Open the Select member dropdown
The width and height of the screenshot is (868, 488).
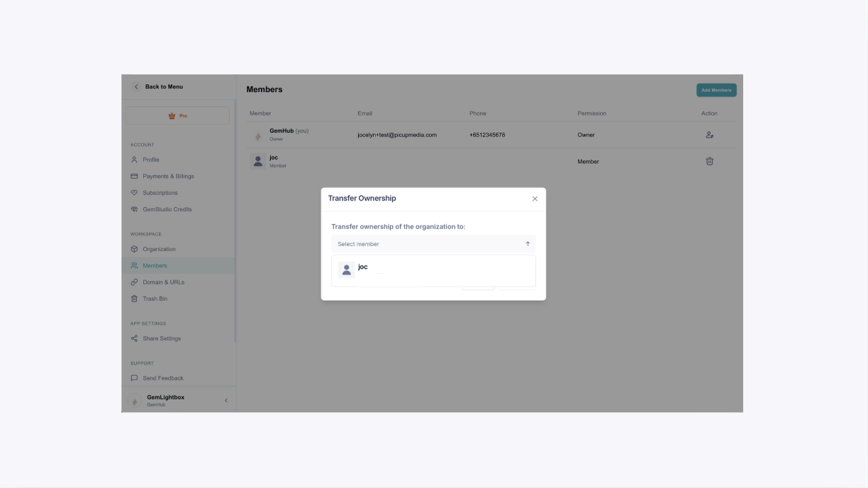[x=433, y=244]
